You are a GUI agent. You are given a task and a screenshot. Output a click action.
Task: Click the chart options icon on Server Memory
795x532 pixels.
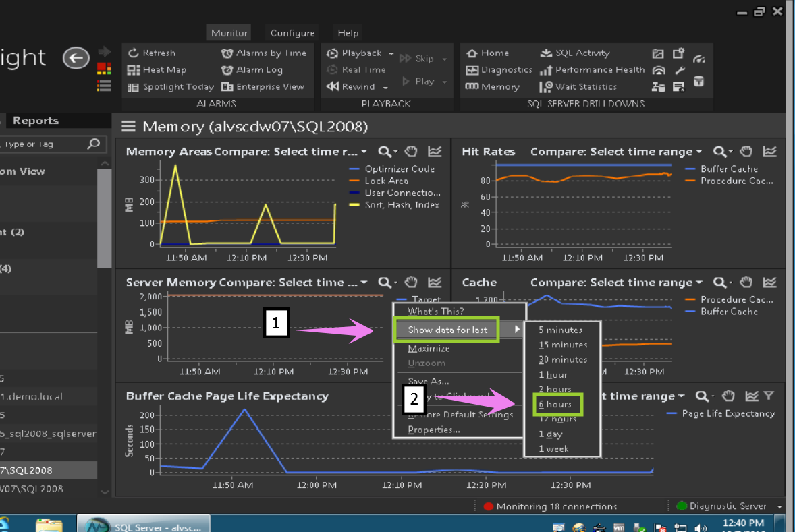pyautogui.click(x=435, y=283)
